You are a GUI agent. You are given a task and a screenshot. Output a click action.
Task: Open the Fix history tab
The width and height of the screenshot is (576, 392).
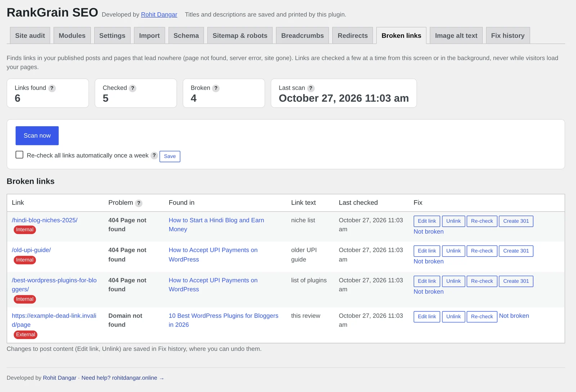tap(508, 36)
